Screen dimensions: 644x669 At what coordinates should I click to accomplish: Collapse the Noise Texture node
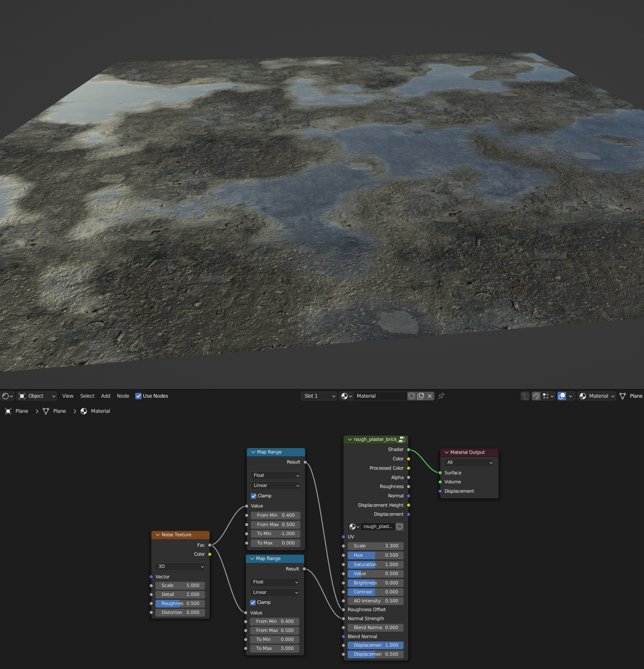158,535
